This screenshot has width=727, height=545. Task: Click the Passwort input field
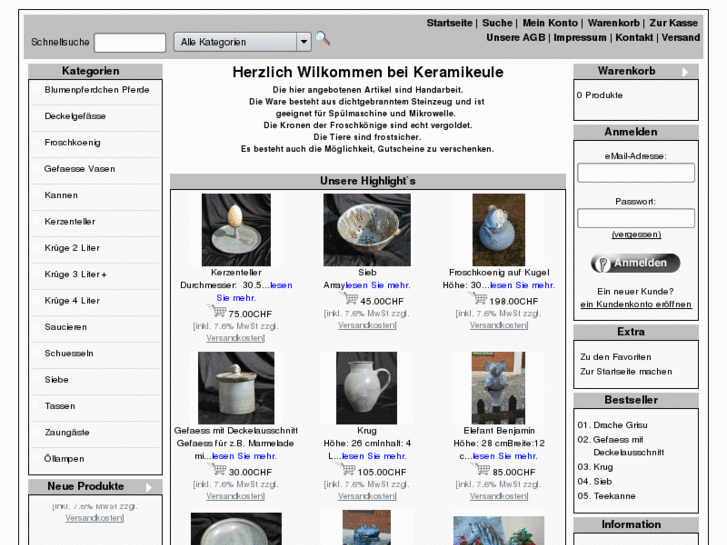(636, 218)
